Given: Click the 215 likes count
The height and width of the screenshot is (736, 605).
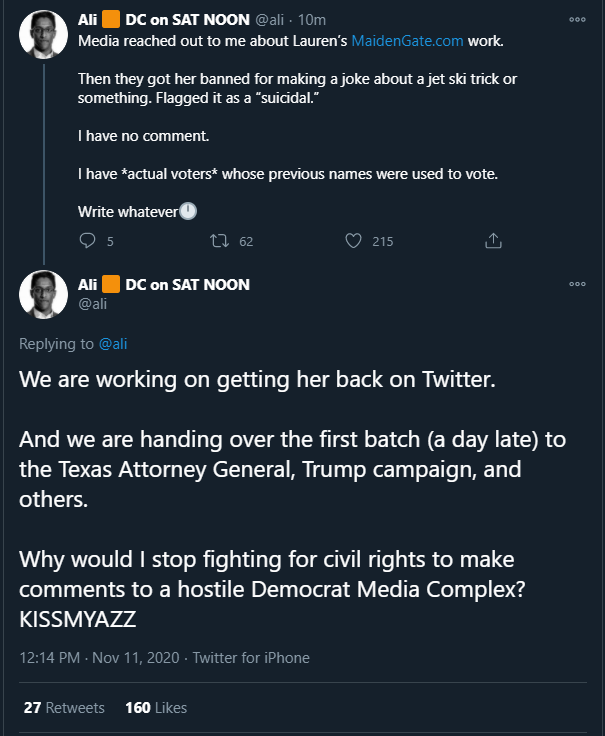Looking at the screenshot, I should (x=382, y=241).
